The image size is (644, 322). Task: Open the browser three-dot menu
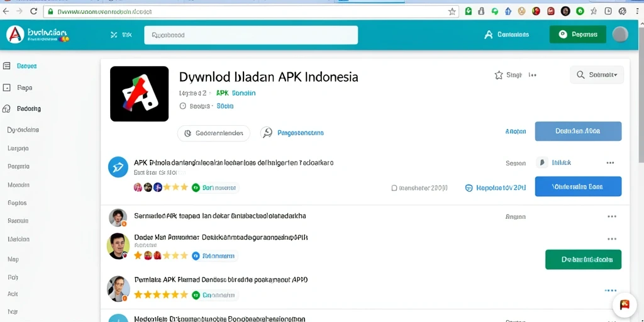[638, 11]
